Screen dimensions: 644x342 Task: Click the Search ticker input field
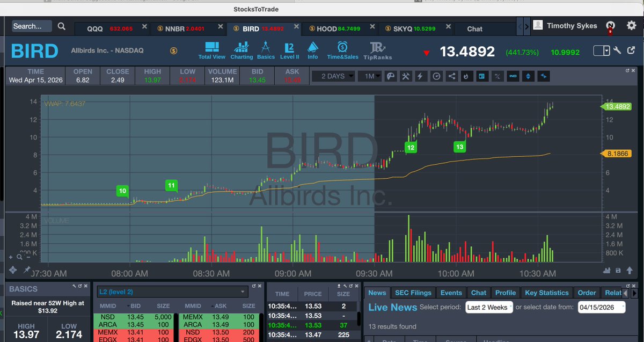[x=32, y=26]
